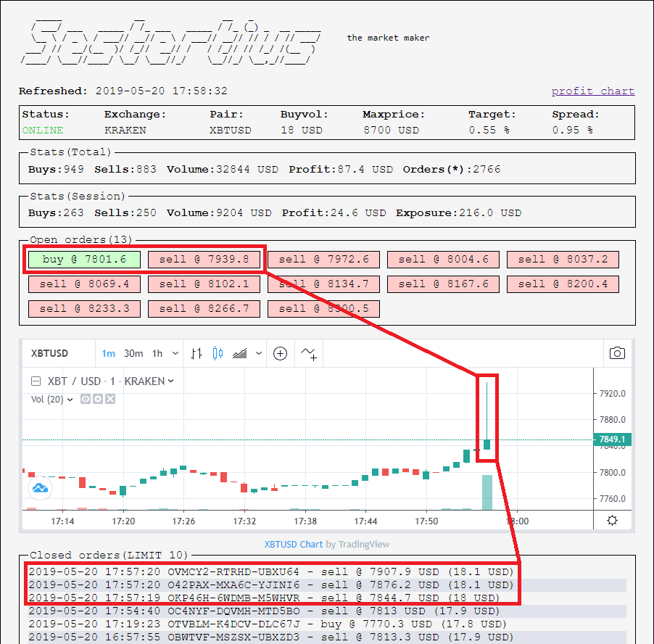654x644 pixels.
Task: Click the 17:44 time axis label
Action: click(365, 521)
